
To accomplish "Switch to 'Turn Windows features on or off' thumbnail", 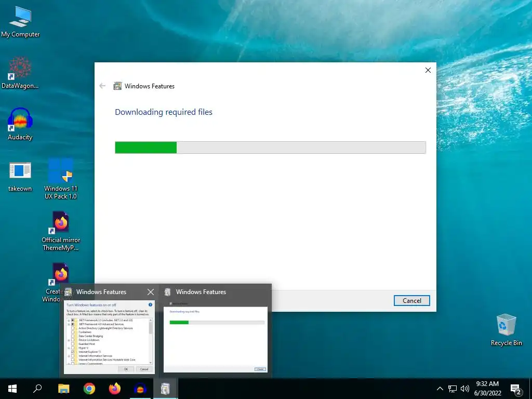I will click(x=109, y=337).
